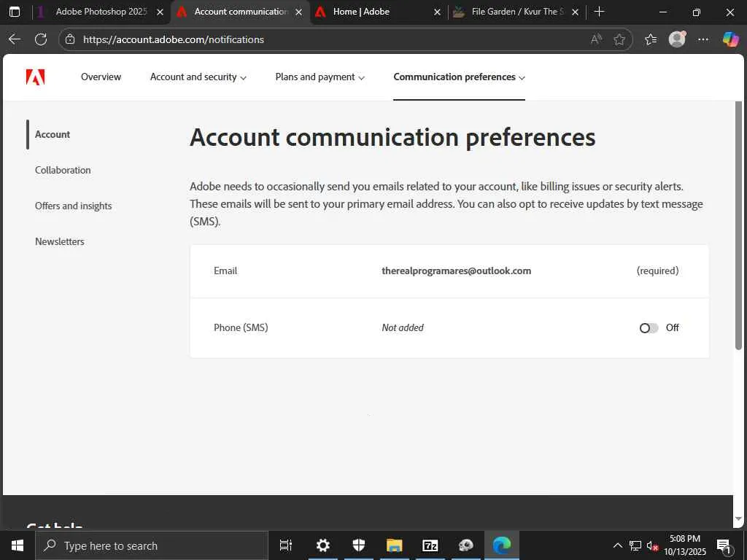Expand Communication preferences dropdown
747x560 pixels.
pyautogui.click(x=460, y=77)
